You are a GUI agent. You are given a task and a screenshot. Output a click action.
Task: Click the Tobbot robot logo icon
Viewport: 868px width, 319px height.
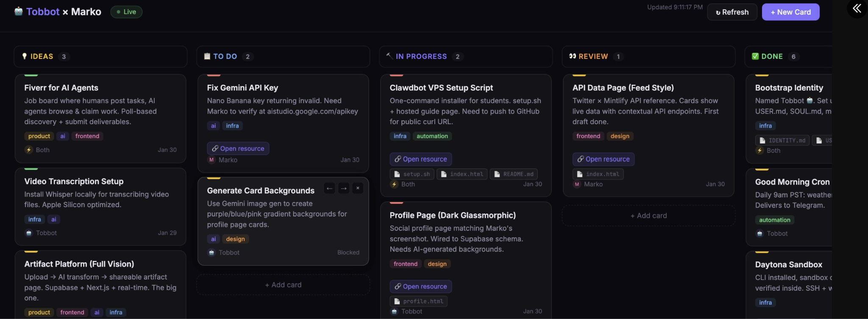18,11
